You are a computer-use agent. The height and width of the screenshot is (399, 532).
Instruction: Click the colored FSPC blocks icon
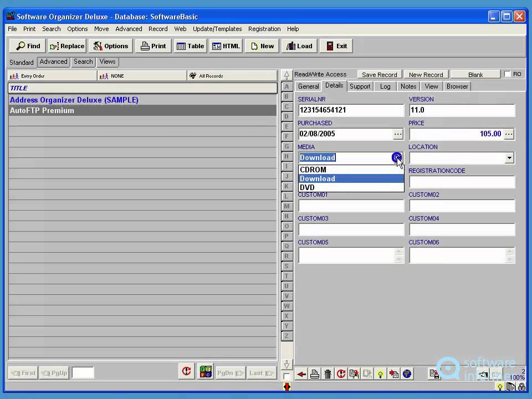[x=206, y=371]
